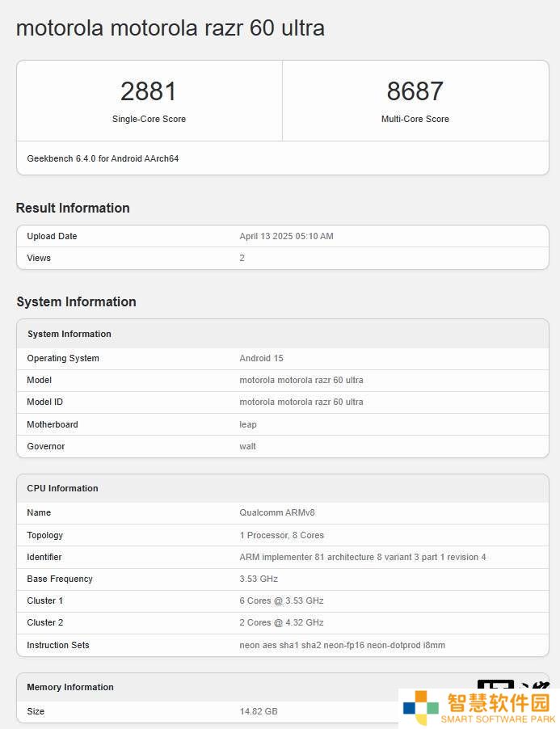Click the Model row label
The image size is (560, 729).
click(39, 381)
